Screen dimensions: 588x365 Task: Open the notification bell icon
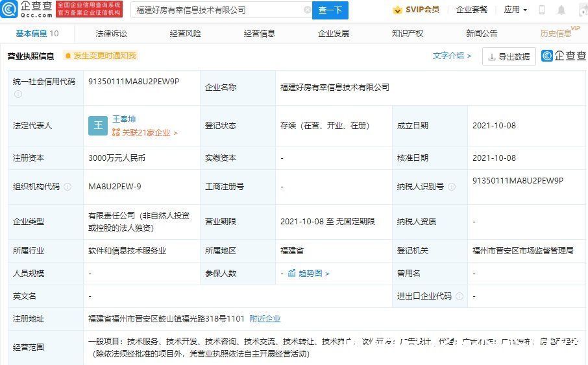[x=561, y=10]
